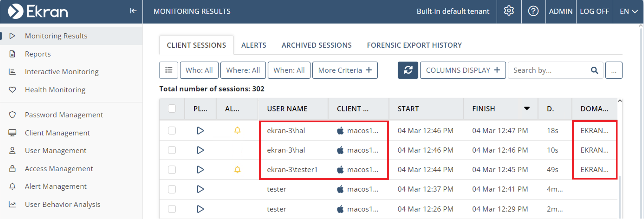Open the COLUMNS DISPLAY selector

pos(462,70)
